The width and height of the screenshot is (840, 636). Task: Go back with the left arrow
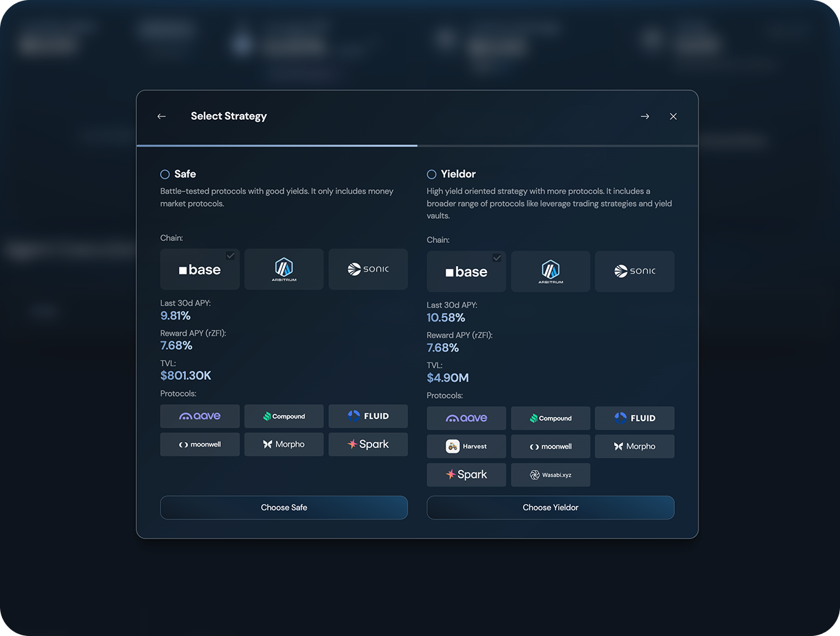point(161,117)
